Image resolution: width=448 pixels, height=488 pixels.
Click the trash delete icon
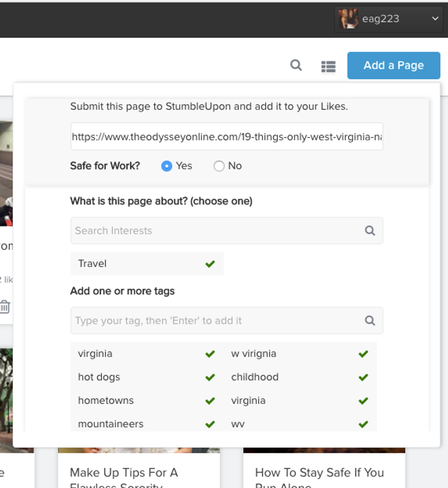pyautogui.click(x=5, y=306)
